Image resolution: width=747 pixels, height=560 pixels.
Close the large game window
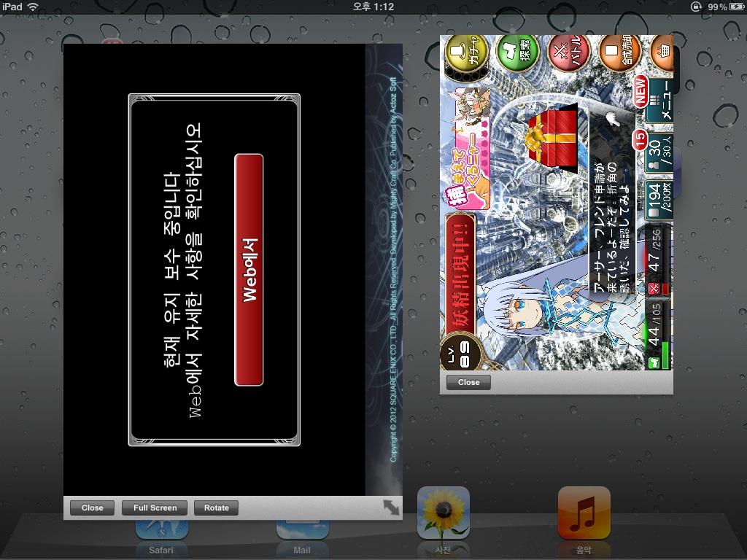[x=92, y=507]
